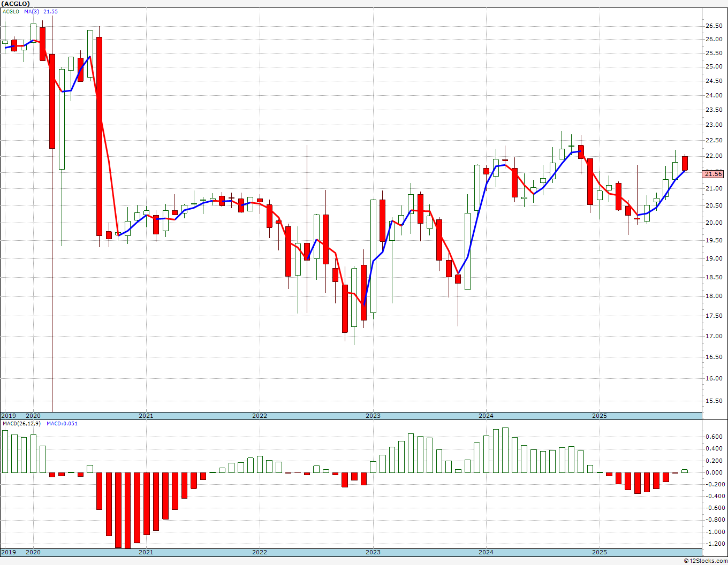Click the 2025 label on MACD time axis
Image resolution: width=728 pixels, height=565 pixels.
(x=600, y=552)
